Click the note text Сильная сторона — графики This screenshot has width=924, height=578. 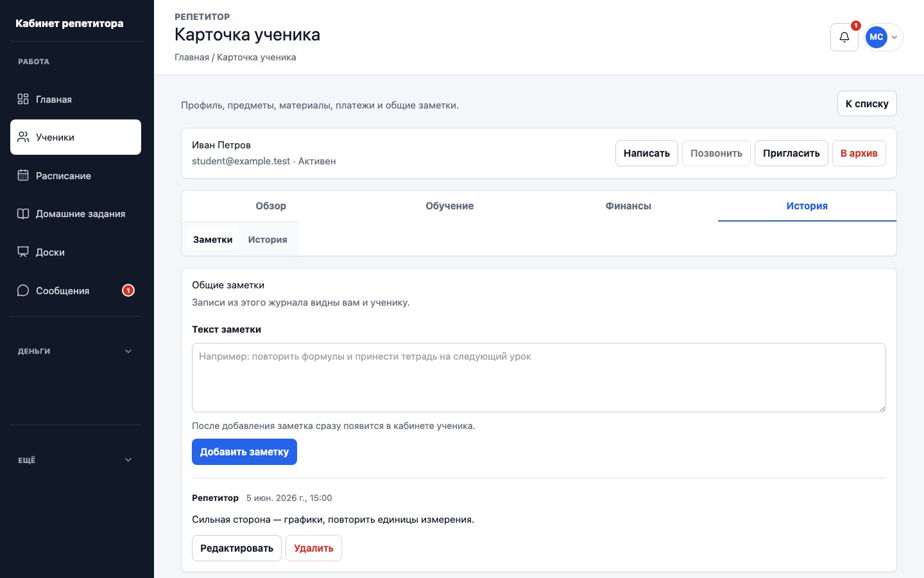[x=333, y=520]
